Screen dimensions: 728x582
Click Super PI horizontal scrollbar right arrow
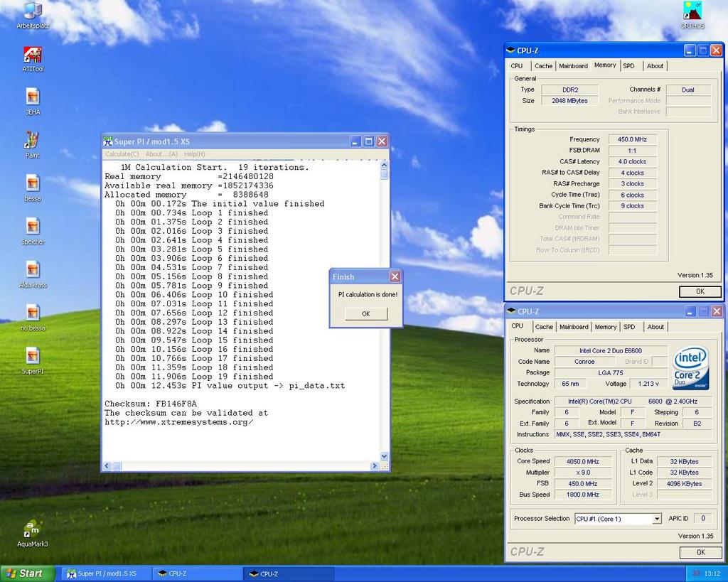[x=375, y=465]
